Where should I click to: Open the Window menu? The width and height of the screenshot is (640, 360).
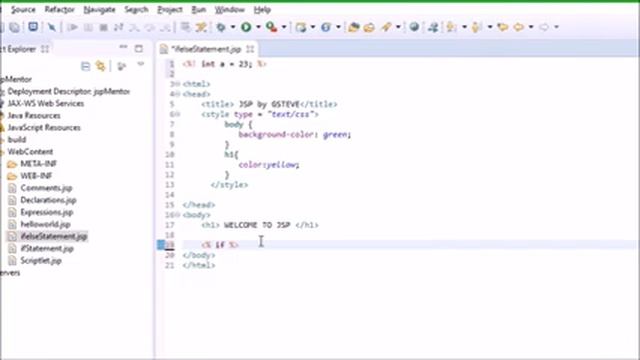tap(230, 9)
